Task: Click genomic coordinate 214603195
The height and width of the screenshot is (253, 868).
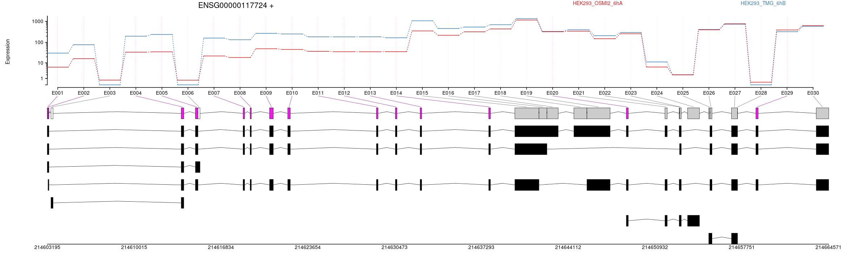Action: [x=47, y=248]
